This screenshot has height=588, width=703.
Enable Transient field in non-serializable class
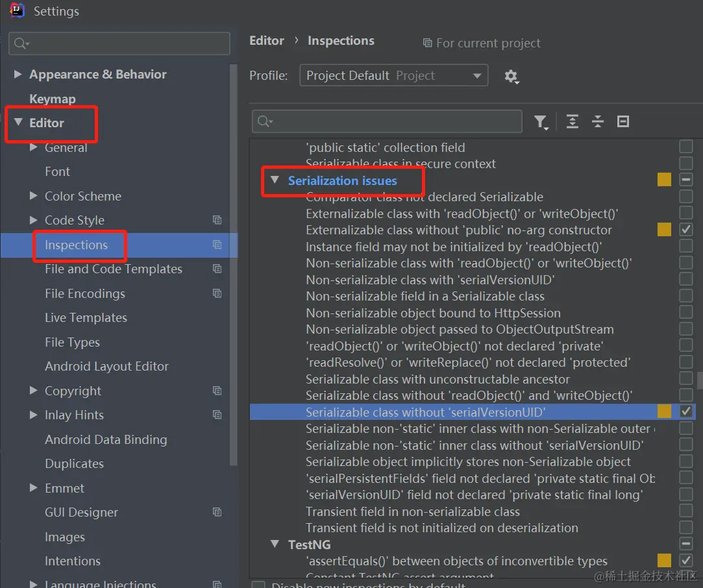[x=686, y=511]
